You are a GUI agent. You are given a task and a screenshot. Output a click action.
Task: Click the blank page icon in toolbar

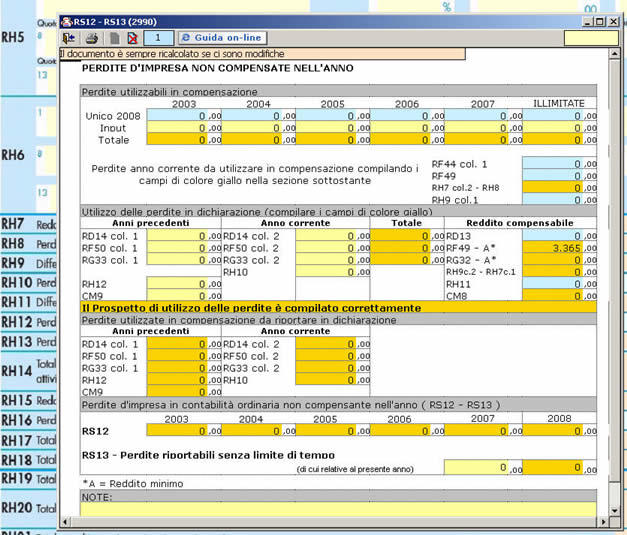point(114,38)
